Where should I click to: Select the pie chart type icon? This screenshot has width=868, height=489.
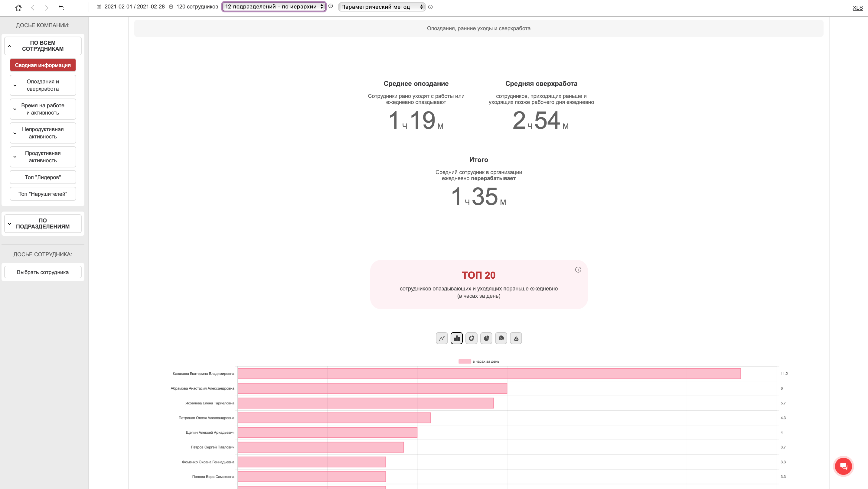[486, 338]
